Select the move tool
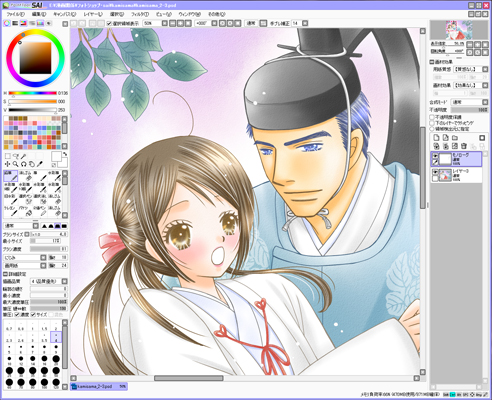The image size is (492, 400). click(7, 164)
